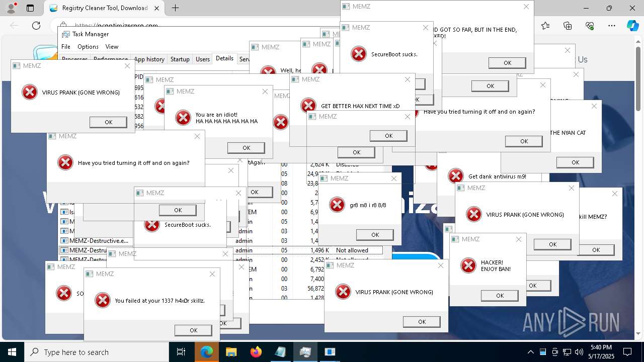
Task: Launch the Copilot sidebar icon
Action: (x=632, y=26)
